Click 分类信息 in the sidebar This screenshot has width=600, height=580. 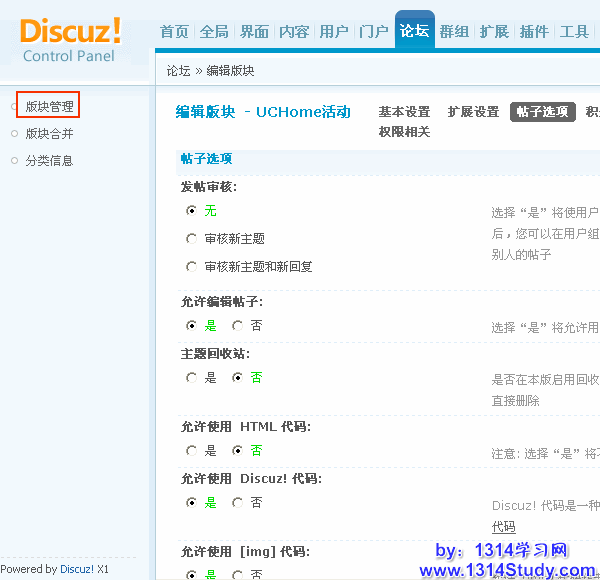49,160
